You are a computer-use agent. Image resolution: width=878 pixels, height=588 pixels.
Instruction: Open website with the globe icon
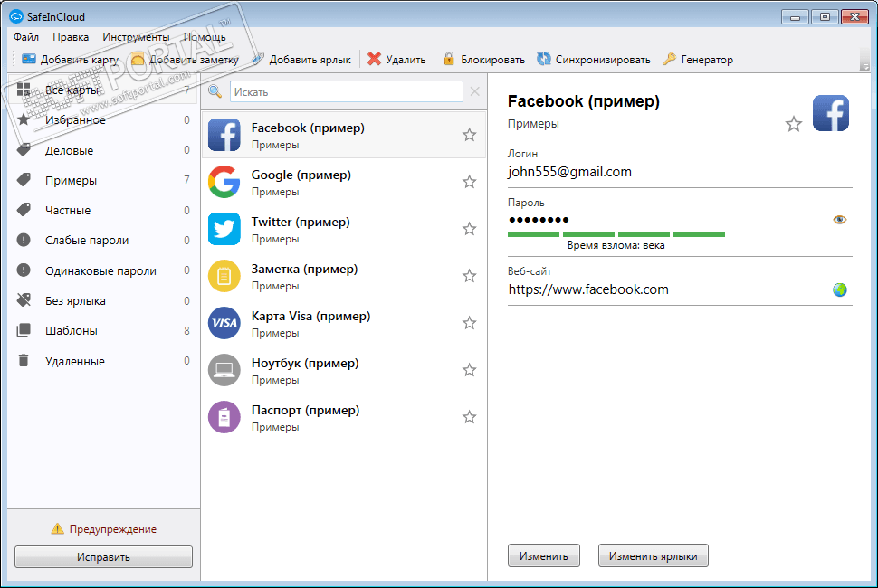[x=839, y=289]
